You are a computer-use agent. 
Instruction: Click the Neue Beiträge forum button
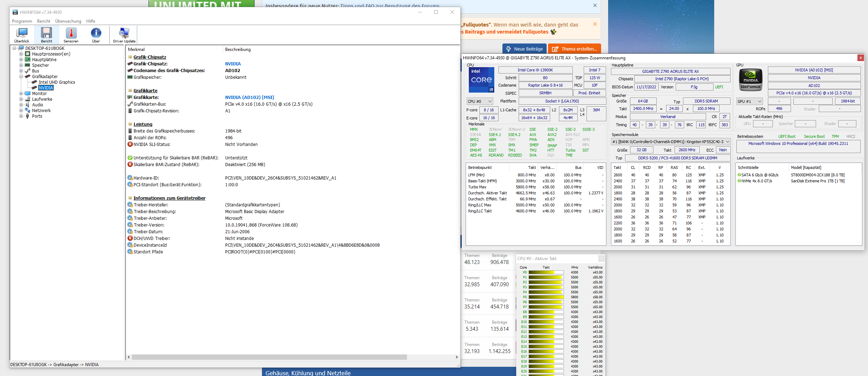(525, 49)
